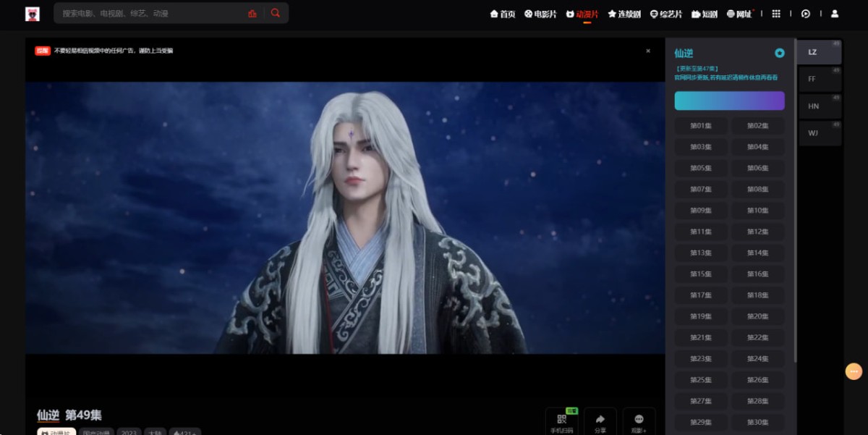Play episode 第19集
The height and width of the screenshot is (435, 868).
tap(701, 316)
